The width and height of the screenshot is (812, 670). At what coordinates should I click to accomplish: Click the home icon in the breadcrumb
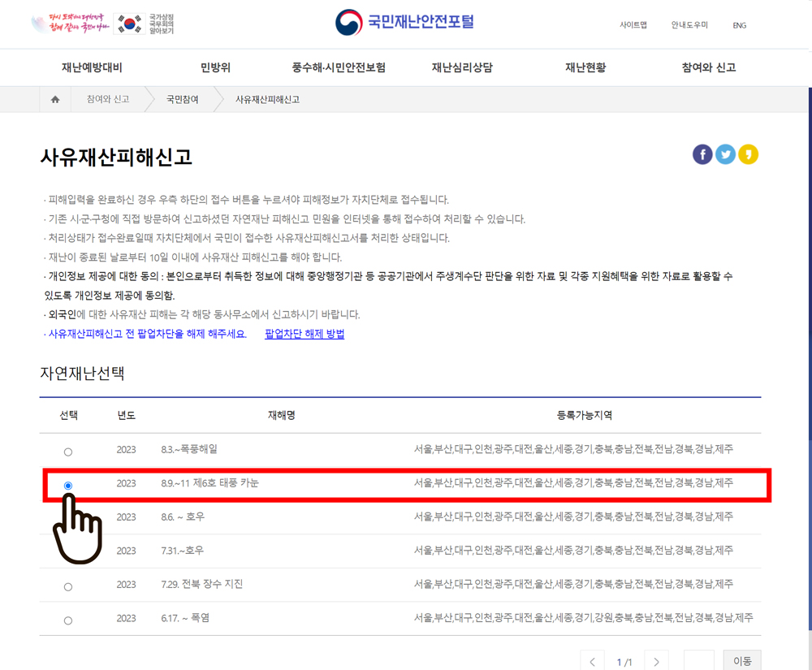(x=54, y=99)
